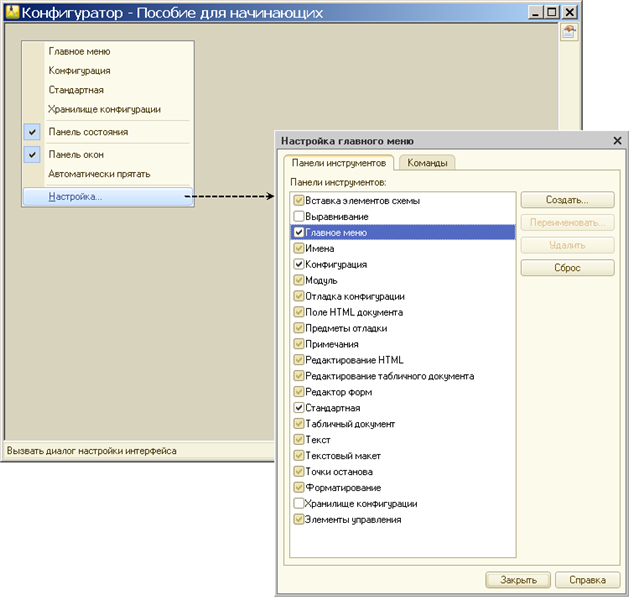The height and width of the screenshot is (600, 633).
Task: Close the Настройка главного меню dialog
Action: tap(617, 142)
